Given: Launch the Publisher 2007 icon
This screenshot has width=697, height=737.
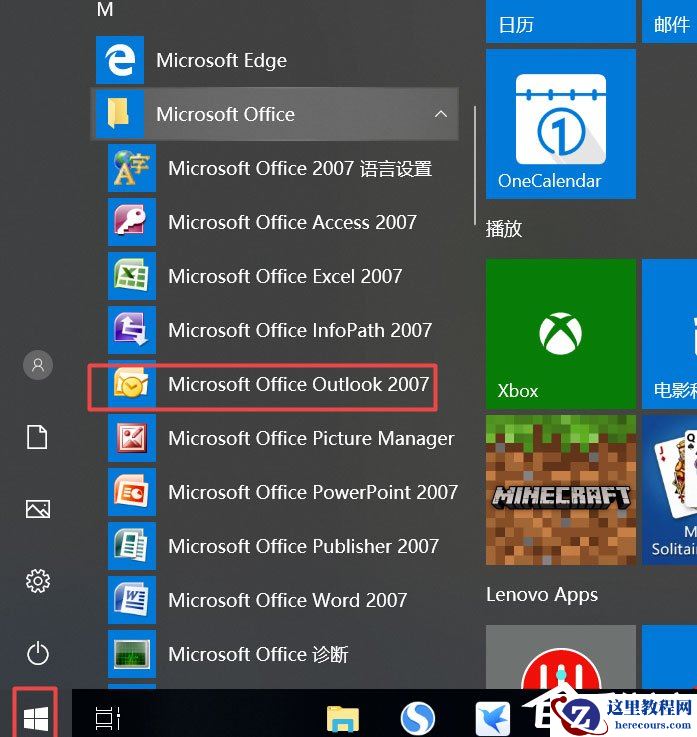Looking at the screenshot, I should point(132,546).
